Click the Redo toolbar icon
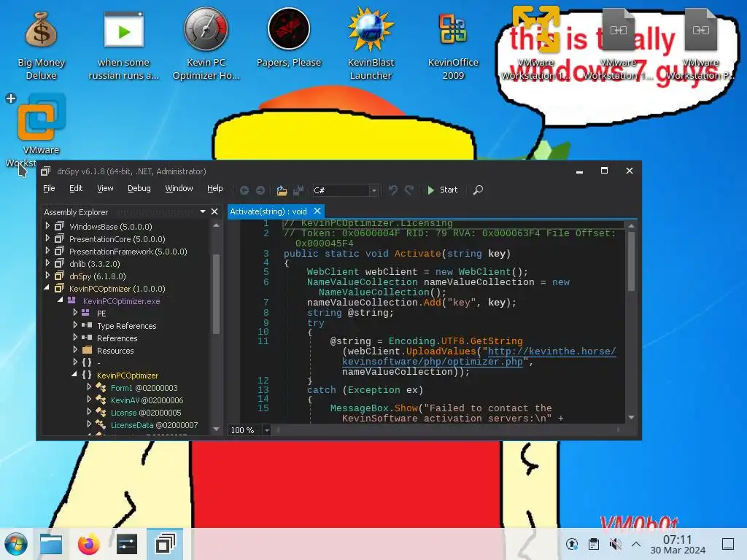The width and height of the screenshot is (747, 560). (x=409, y=190)
